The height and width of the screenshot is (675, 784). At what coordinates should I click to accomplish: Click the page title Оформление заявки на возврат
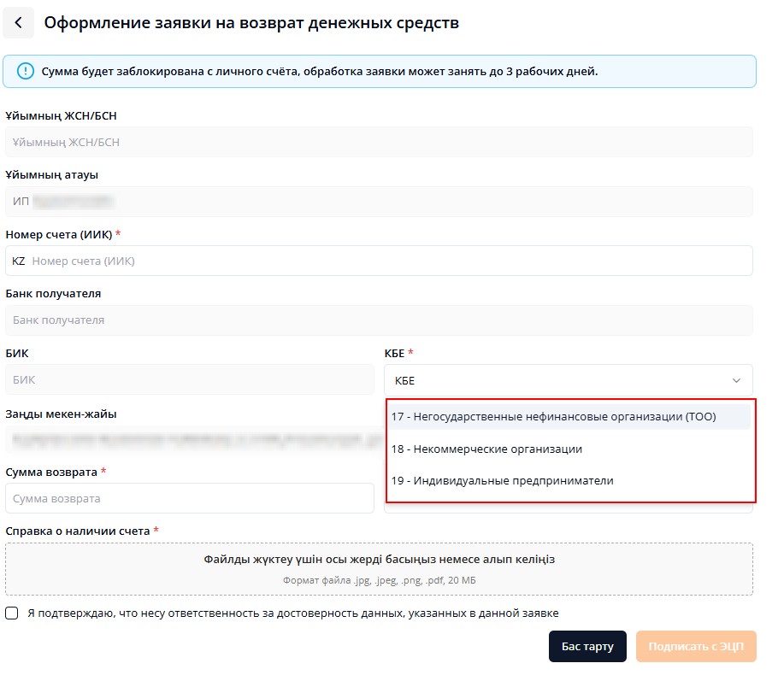tap(251, 22)
